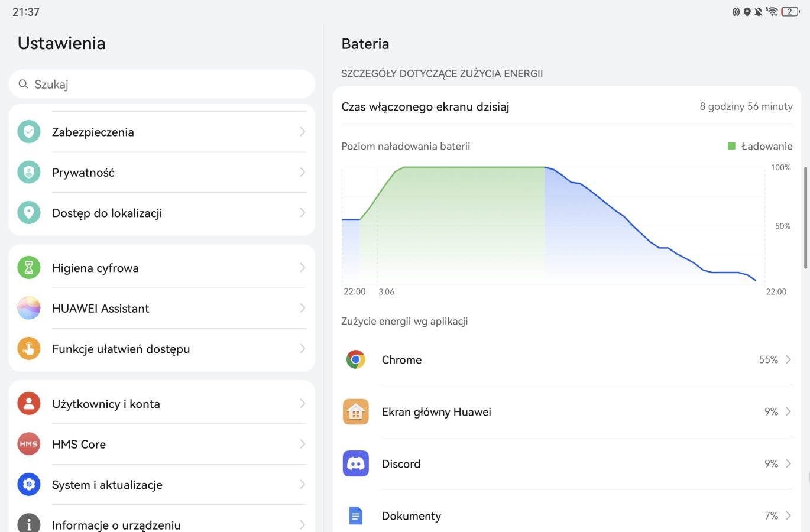This screenshot has width=810, height=532.
Task: Tap the Szukaj search field
Action: click(162, 84)
